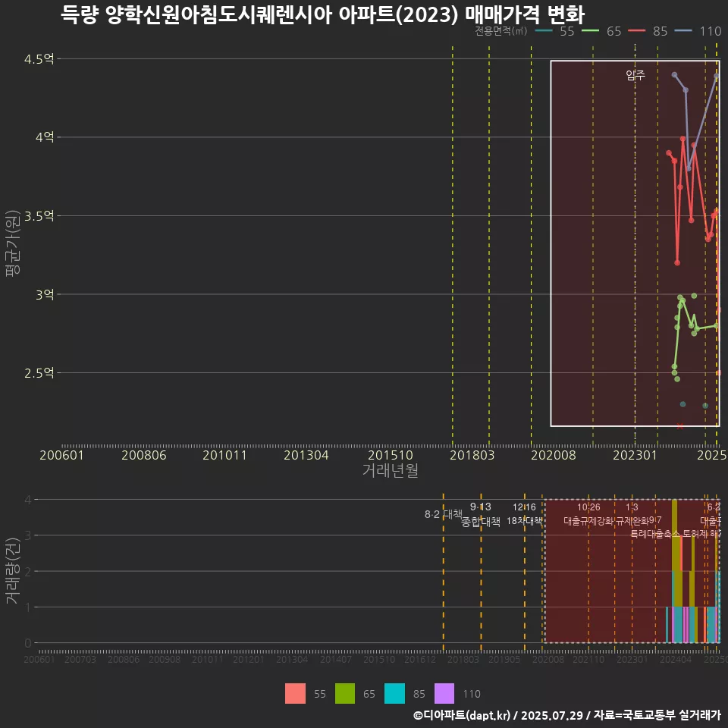Click the 201011 label on the price chart axis

224,455
